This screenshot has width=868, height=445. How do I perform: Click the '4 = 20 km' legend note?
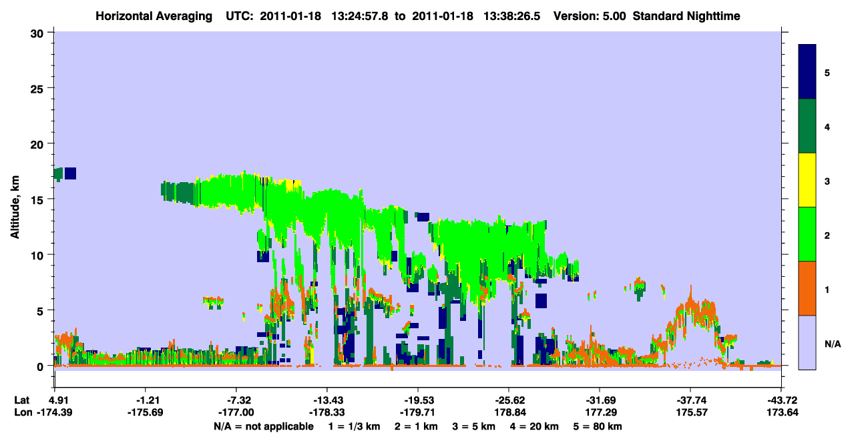point(535,426)
